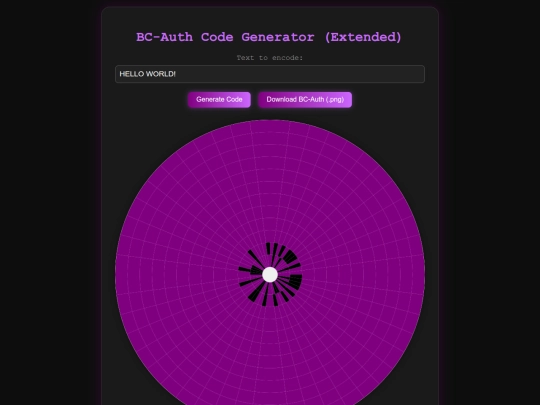Click the white center dot of the code

tap(270, 274)
